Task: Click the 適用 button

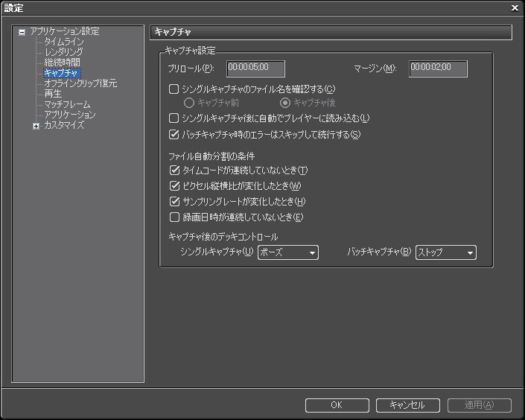Action: click(x=479, y=405)
